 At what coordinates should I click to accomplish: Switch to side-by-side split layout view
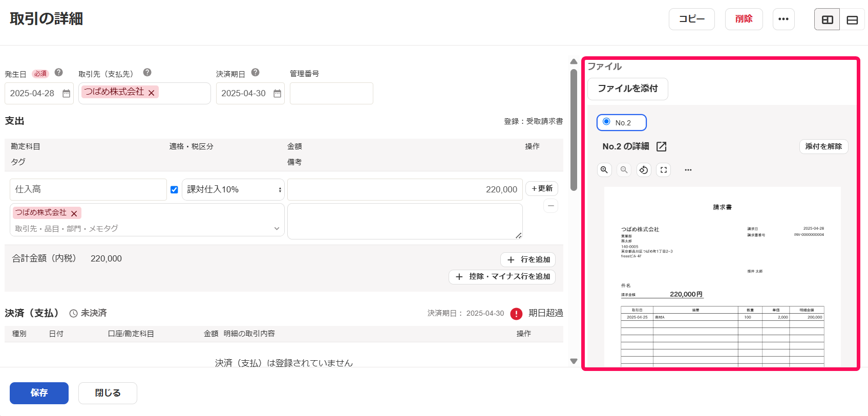(827, 19)
